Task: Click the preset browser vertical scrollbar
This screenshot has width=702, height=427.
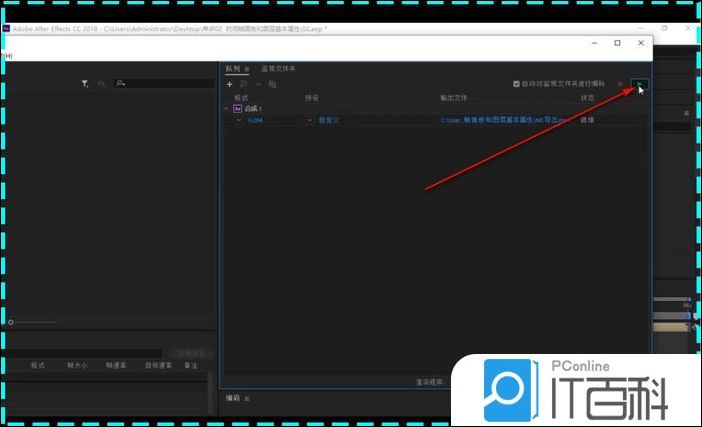Action: (x=210, y=393)
